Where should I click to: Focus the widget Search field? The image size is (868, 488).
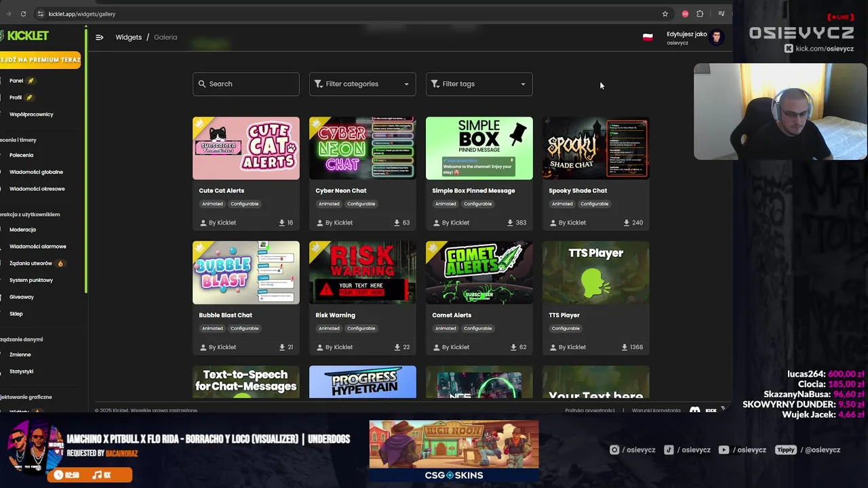pyautogui.click(x=246, y=84)
